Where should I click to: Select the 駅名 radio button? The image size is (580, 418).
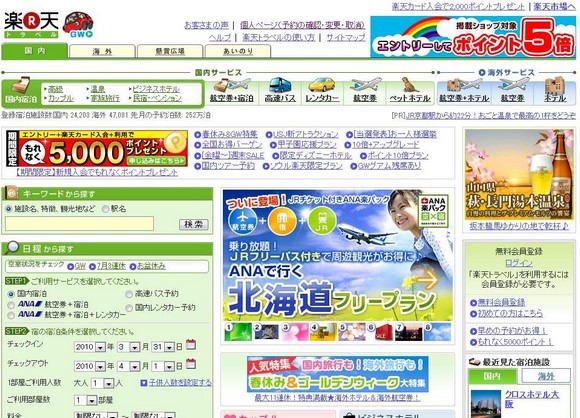[x=105, y=209]
